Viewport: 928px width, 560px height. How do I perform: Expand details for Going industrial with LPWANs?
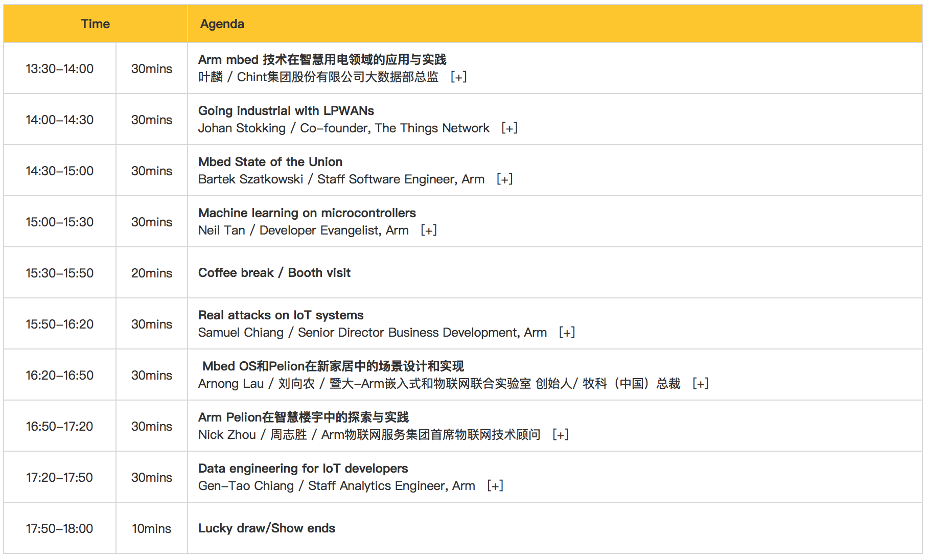tap(509, 128)
